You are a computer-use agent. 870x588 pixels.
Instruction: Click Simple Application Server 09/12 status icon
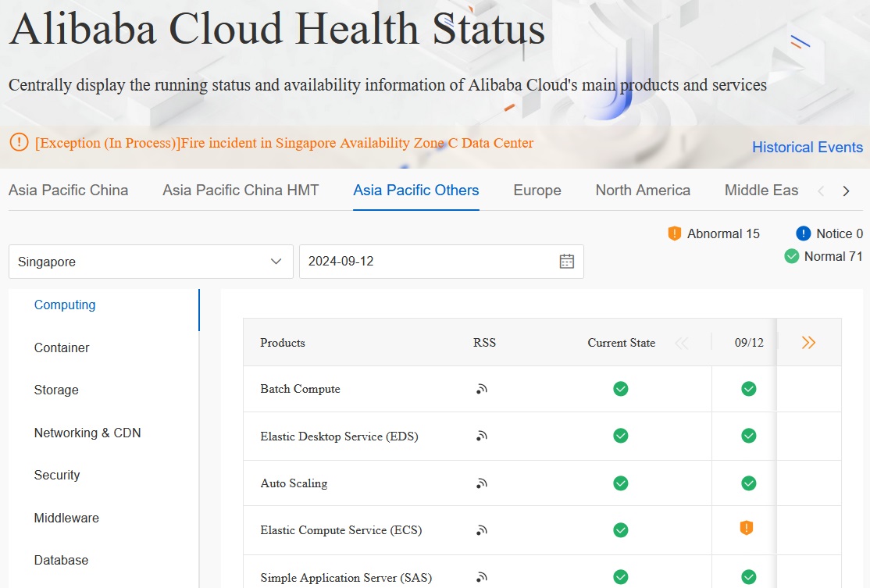click(748, 578)
